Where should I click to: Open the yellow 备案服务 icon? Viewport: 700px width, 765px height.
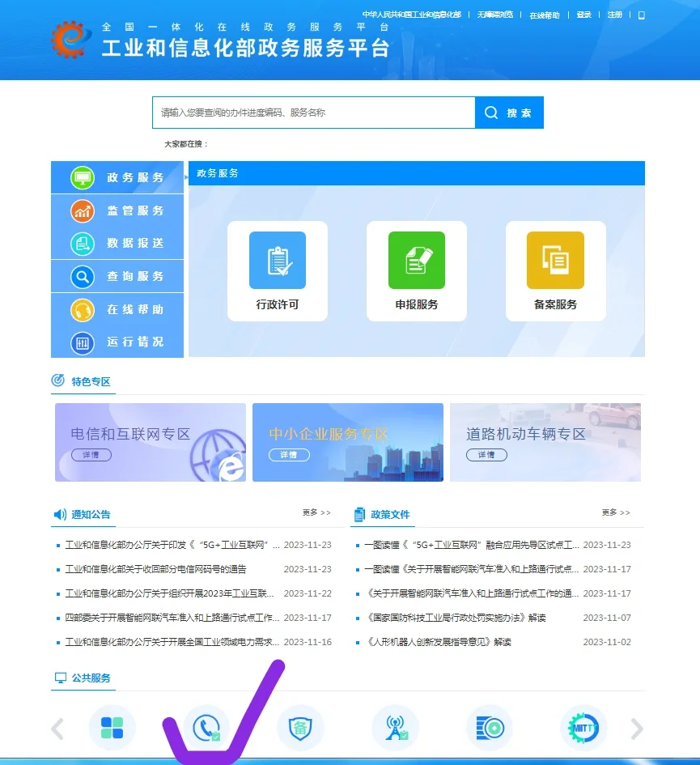pos(555,260)
